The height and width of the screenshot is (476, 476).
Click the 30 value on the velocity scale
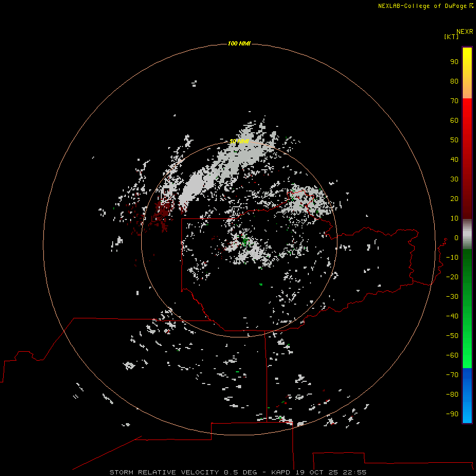pos(454,179)
